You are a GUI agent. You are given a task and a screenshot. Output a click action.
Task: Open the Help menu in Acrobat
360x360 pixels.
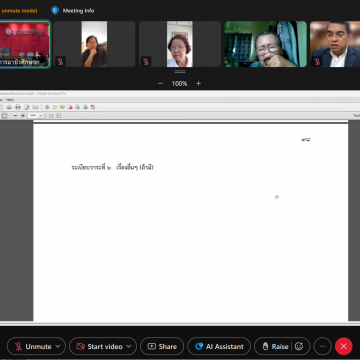coord(10,100)
